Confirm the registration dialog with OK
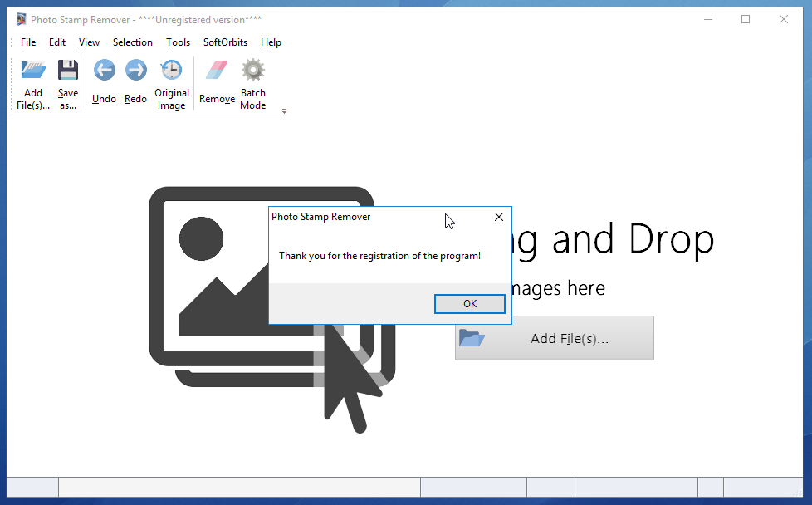 click(470, 304)
